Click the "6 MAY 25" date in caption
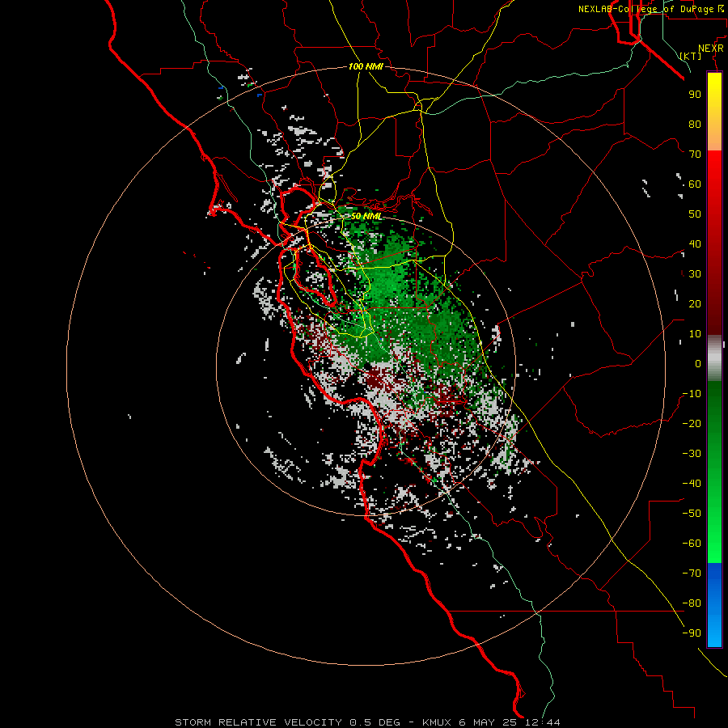728x728 pixels. point(488,722)
